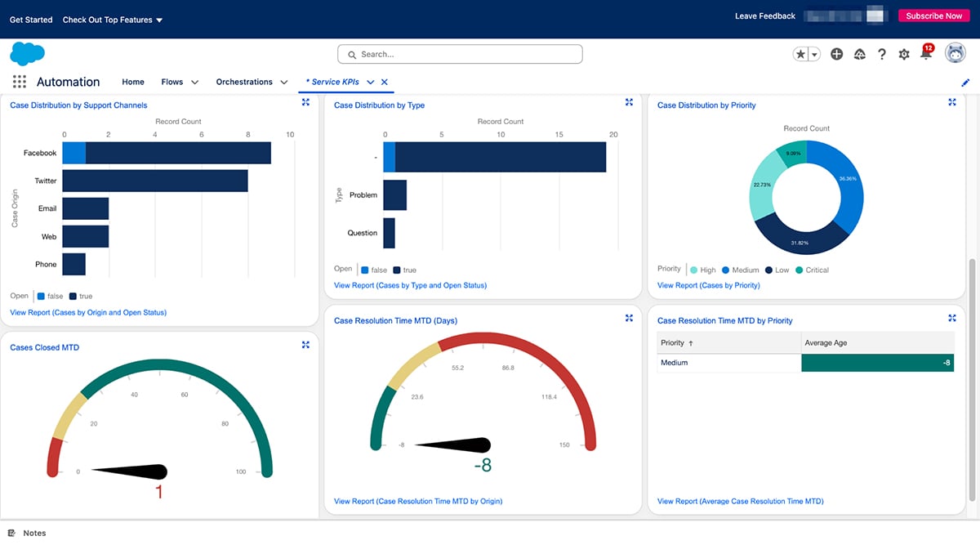Click inside the Search field

point(459,54)
